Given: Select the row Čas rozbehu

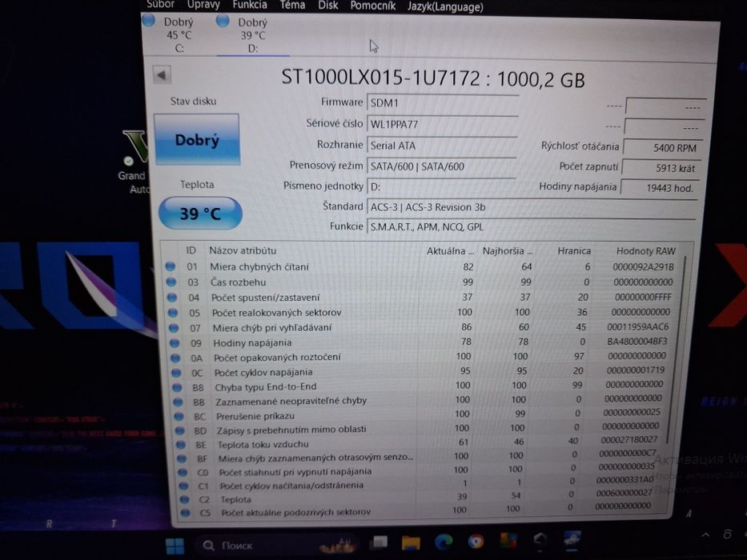Looking at the screenshot, I should [421, 282].
